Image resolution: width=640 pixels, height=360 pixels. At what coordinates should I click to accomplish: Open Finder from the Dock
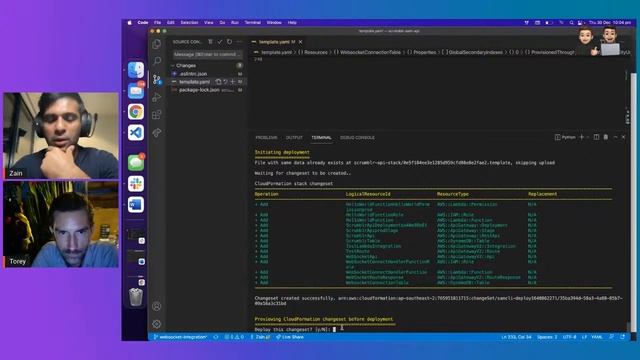pyautogui.click(x=136, y=70)
